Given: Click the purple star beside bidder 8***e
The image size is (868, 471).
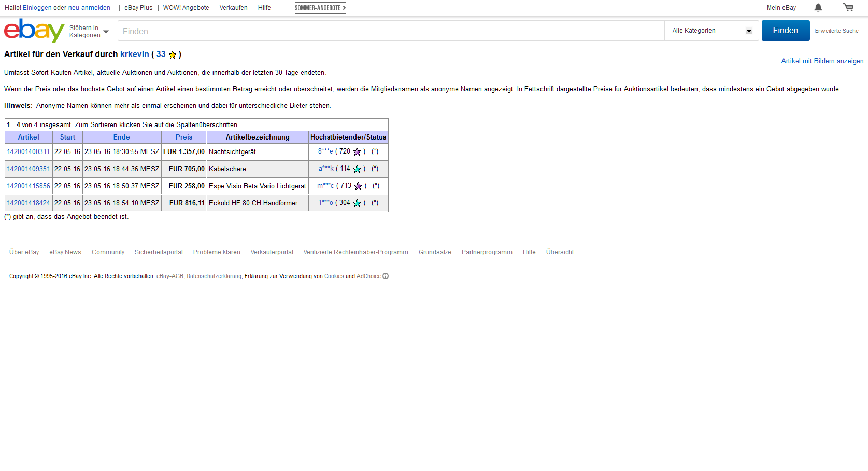Looking at the screenshot, I should tap(357, 152).
